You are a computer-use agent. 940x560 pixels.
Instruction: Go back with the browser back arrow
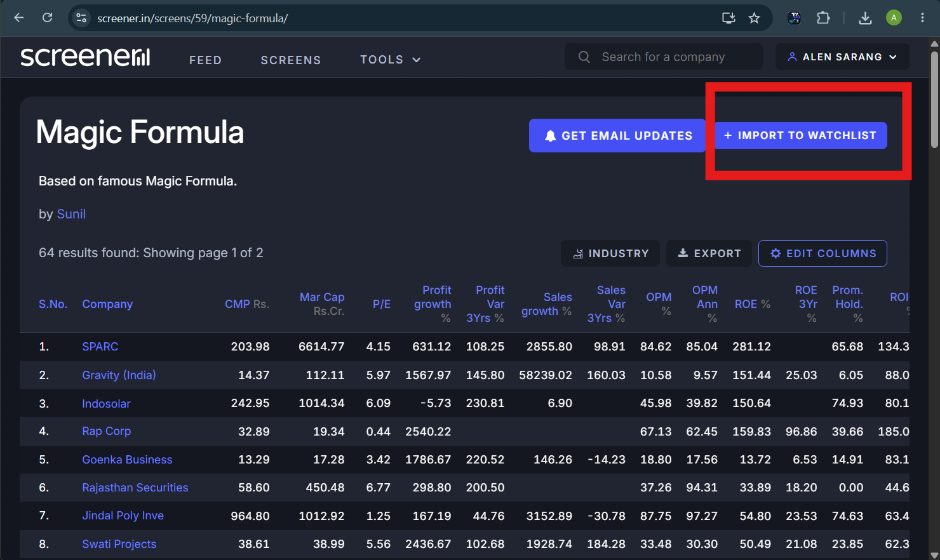(x=19, y=18)
